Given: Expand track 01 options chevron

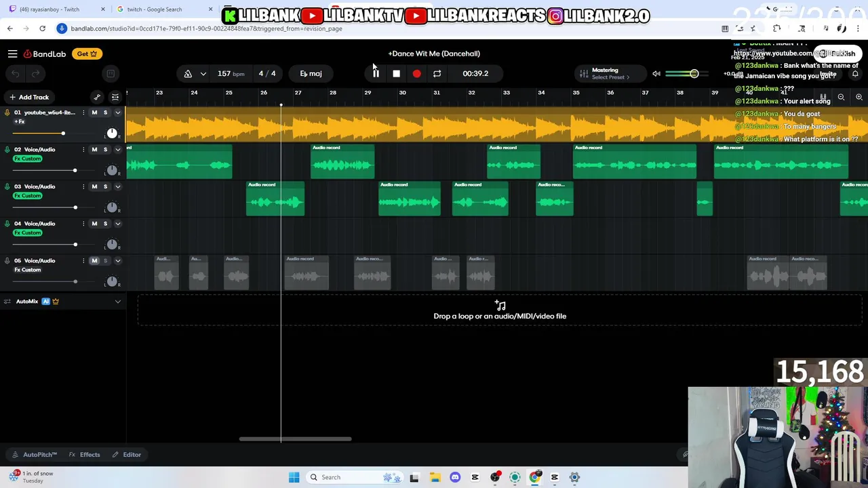Looking at the screenshot, I should pyautogui.click(x=117, y=113).
